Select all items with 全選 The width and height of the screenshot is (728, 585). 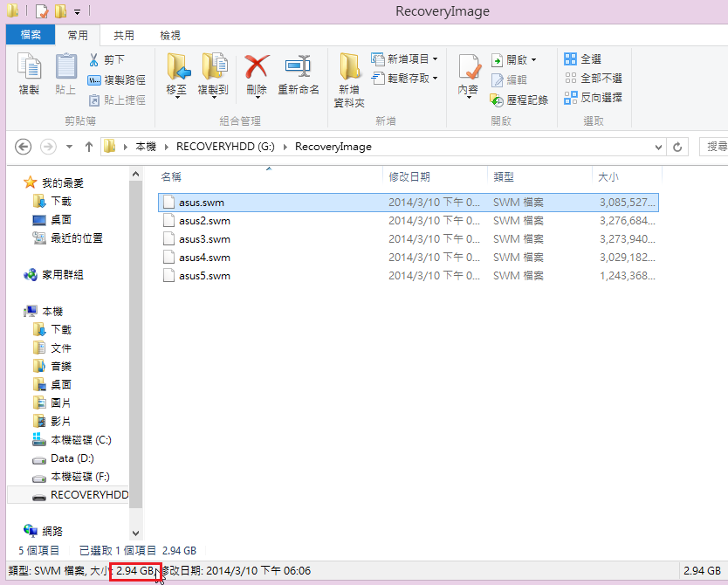[x=583, y=59]
